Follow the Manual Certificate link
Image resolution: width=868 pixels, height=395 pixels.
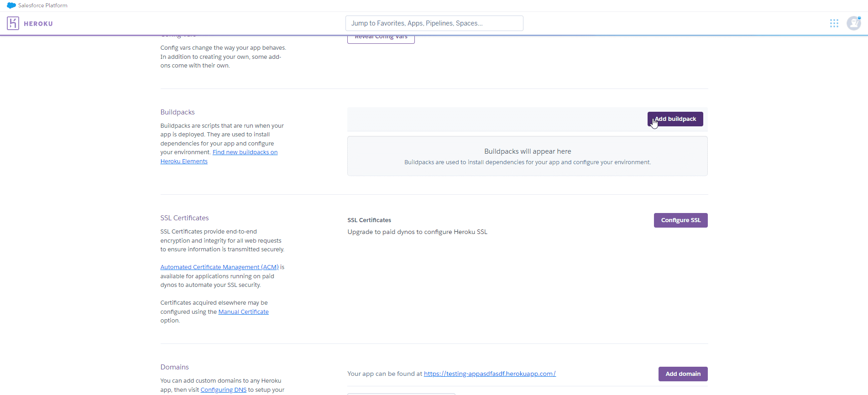coord(243,312)
